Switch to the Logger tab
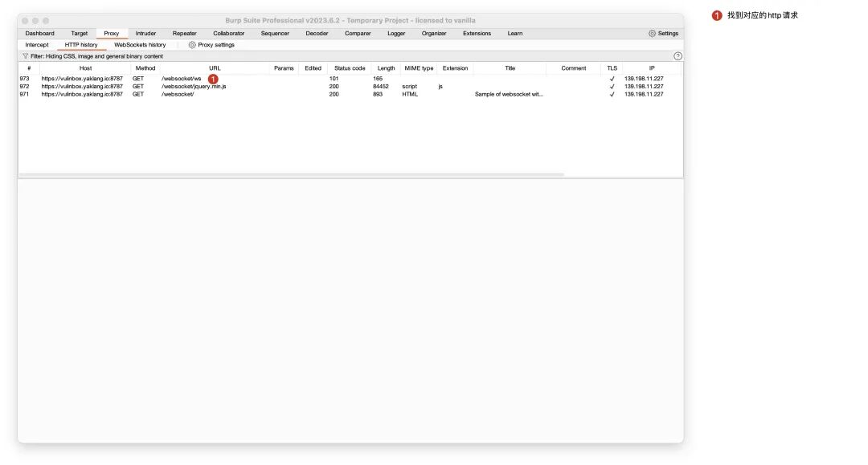868x465 pixels. [x=396, y=34]
